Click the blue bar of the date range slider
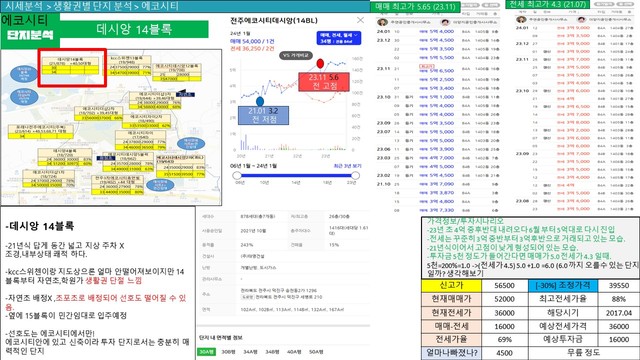The image size is (640, 360). pyautogui.click(x=296, y=176)
